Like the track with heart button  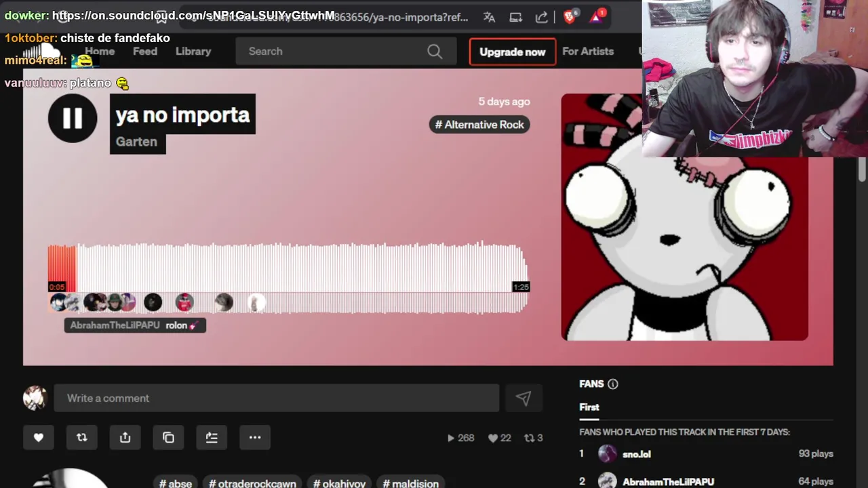tap(39, 438)
